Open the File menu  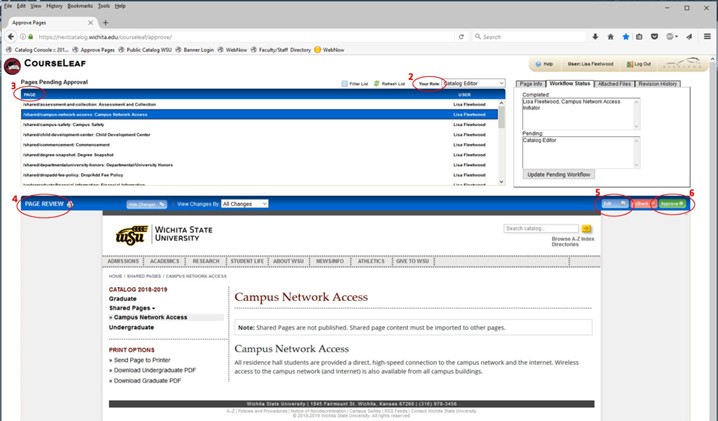point(8,6)
